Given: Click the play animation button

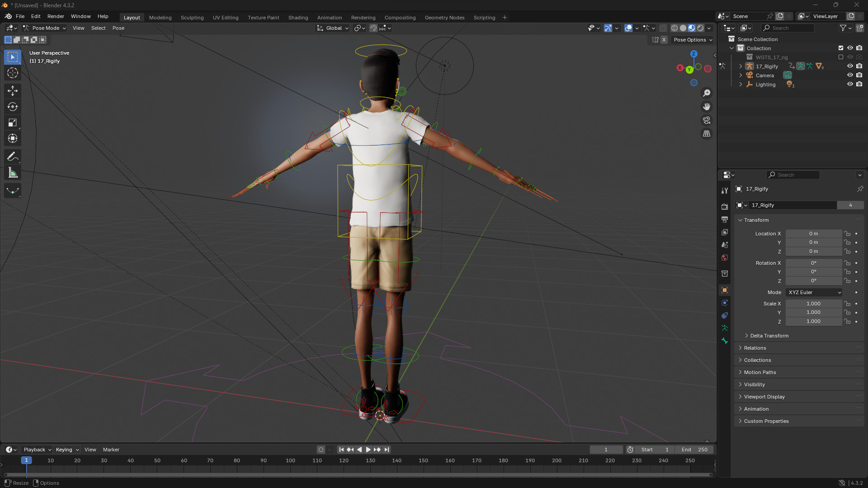Looking at the screenshot, I should click(x=368, y=450).
